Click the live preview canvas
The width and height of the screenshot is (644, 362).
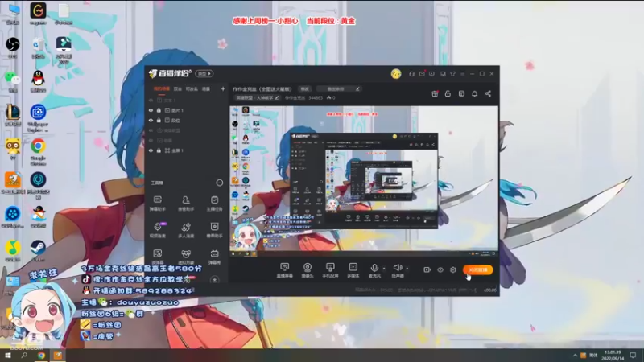(364, 182)
